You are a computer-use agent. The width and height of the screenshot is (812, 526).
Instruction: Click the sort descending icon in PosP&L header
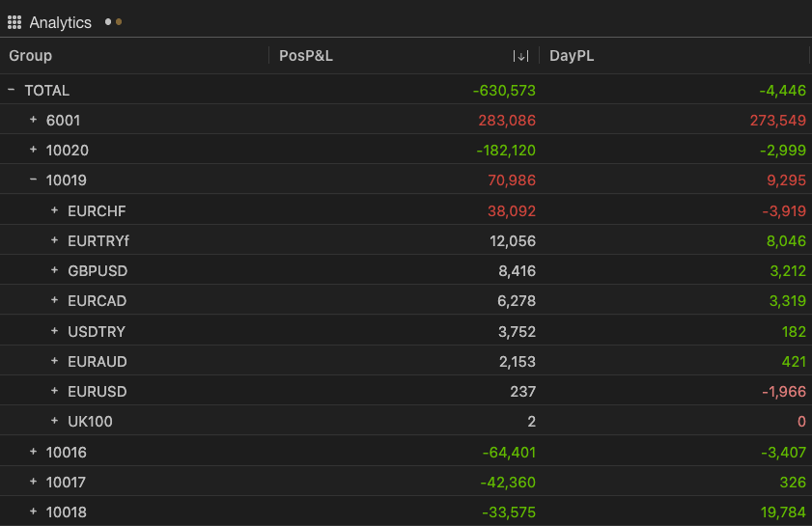point(520,56)
